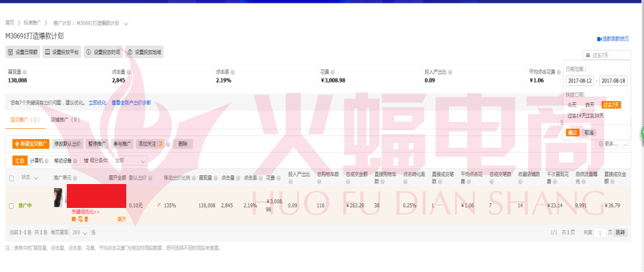This screenshot has height=272, width=644.
Task: Select the 过去7天 quick date option
Action: (611, 104)
